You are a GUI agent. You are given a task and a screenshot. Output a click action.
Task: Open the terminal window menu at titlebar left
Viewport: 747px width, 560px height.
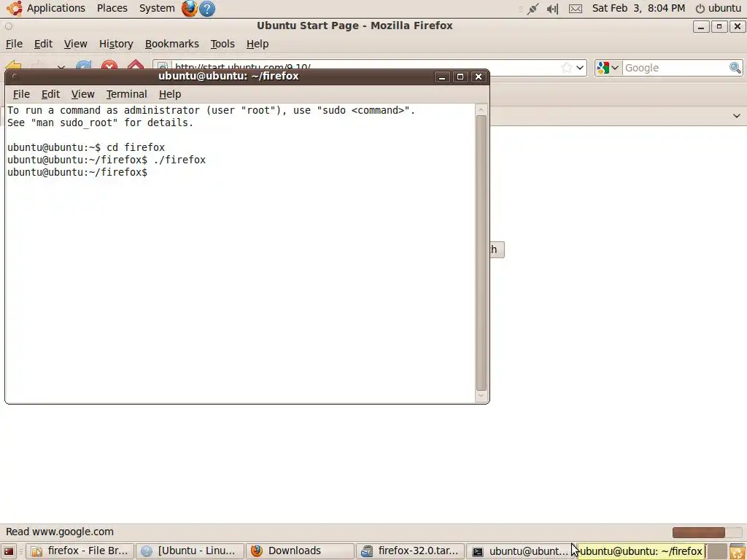tap(15, 76)
